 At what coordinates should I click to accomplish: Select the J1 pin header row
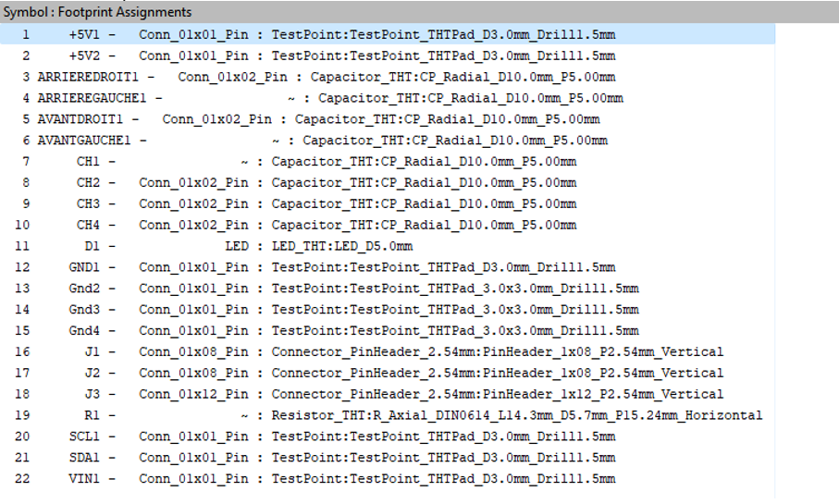(370, 351)
